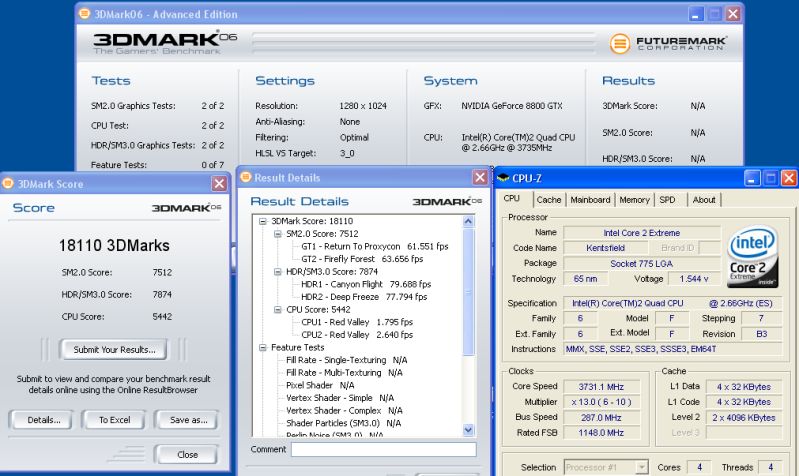Click the 18110 3DMarks score text
799x476 pixels.
pos(114,246)
